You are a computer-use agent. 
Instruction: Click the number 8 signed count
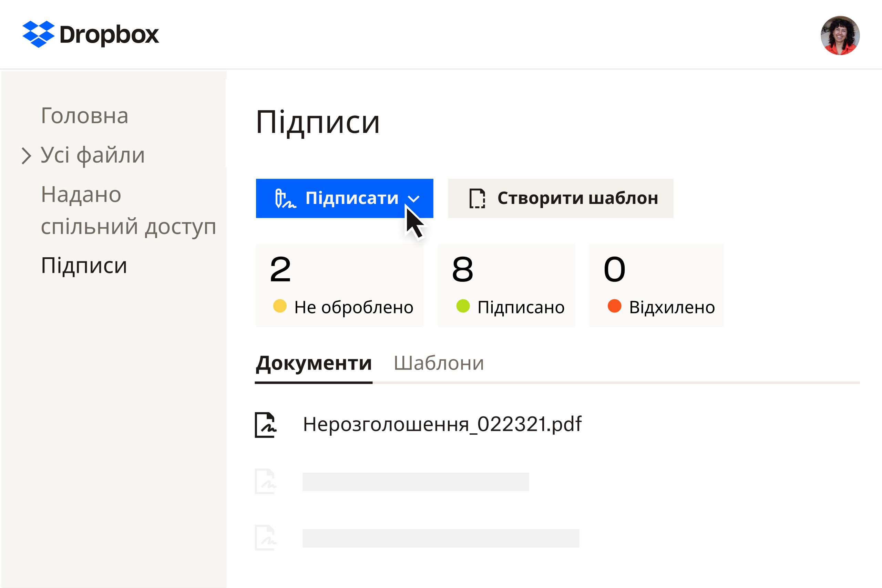(x=462, y=269)
